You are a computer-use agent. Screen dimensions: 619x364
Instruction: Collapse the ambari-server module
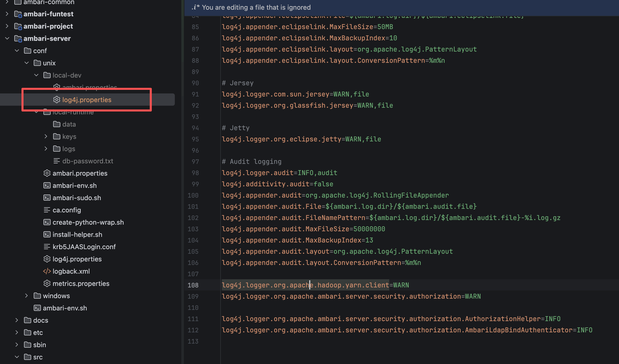pos(7,38)
